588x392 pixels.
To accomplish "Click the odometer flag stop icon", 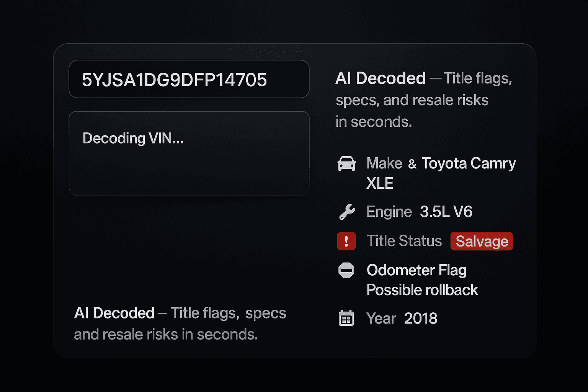I will pyautogui.click(x=346, y=271).
